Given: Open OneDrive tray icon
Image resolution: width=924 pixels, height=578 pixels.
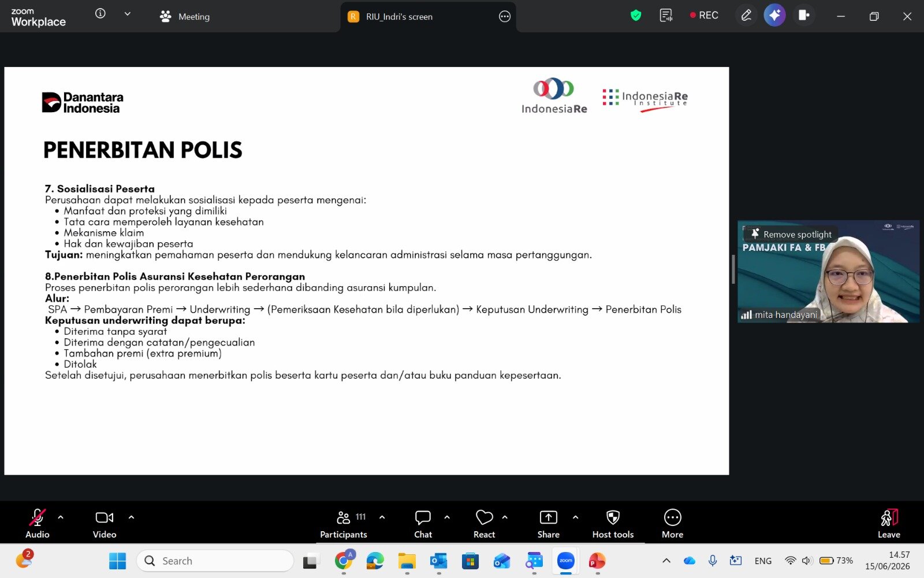Looking at the screenshot, I should pyautogui.click(x=690, y=561).
